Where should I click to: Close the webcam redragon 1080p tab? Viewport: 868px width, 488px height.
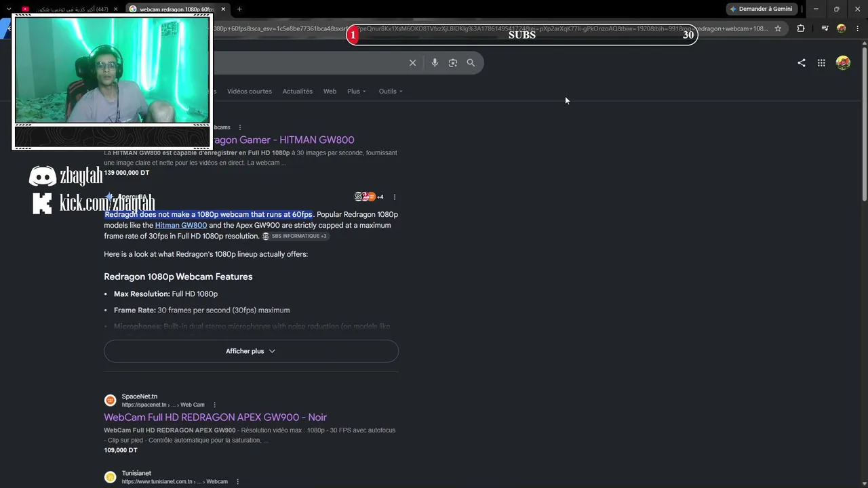pyautogui.click(x=223, y=9)
